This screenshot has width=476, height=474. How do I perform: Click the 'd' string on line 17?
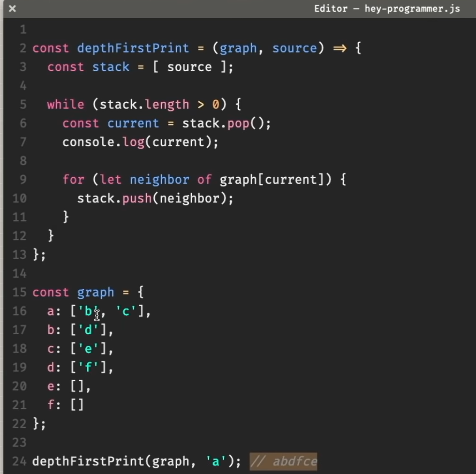click(88, 330)
